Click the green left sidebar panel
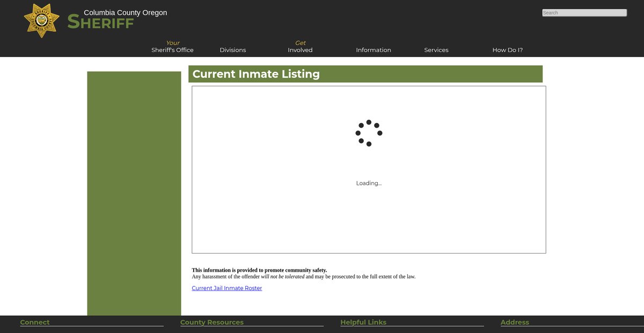The height and width of the screenshot is (333, 644). click(x=134, y=193)
